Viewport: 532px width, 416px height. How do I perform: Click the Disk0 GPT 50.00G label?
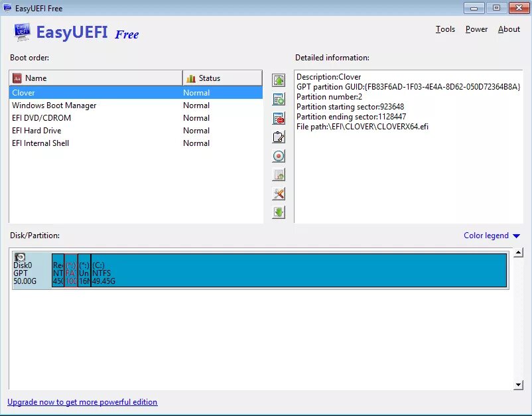coord(25,273)
